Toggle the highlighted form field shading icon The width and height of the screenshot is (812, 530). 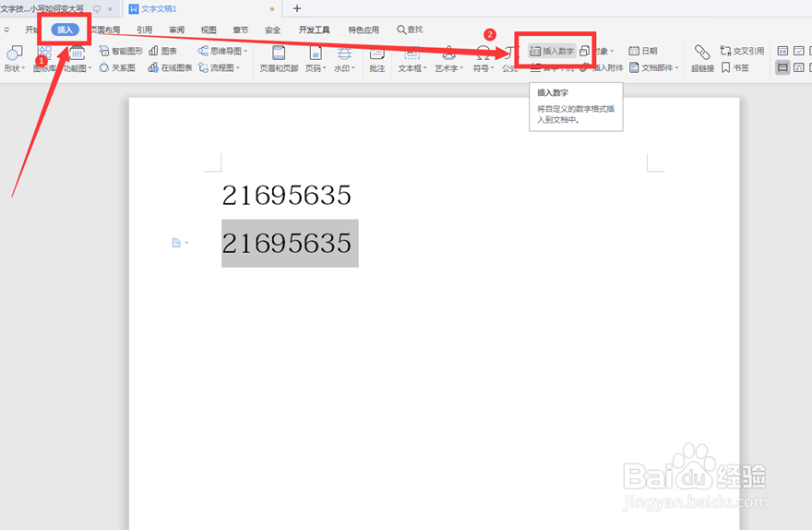[782, 67]
